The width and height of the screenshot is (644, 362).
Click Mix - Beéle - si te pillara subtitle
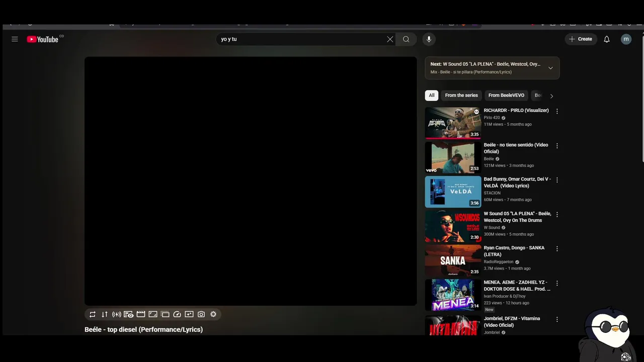pos(471,72)
